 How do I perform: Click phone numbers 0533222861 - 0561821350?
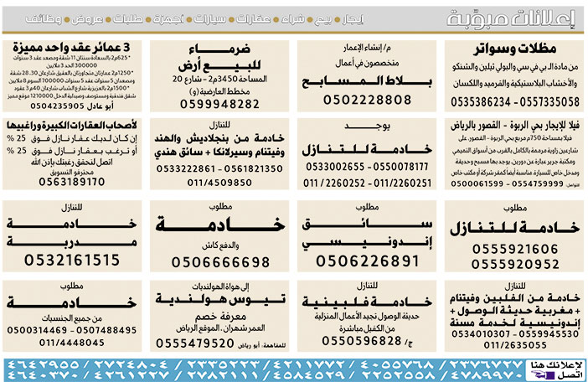[219, 168]
